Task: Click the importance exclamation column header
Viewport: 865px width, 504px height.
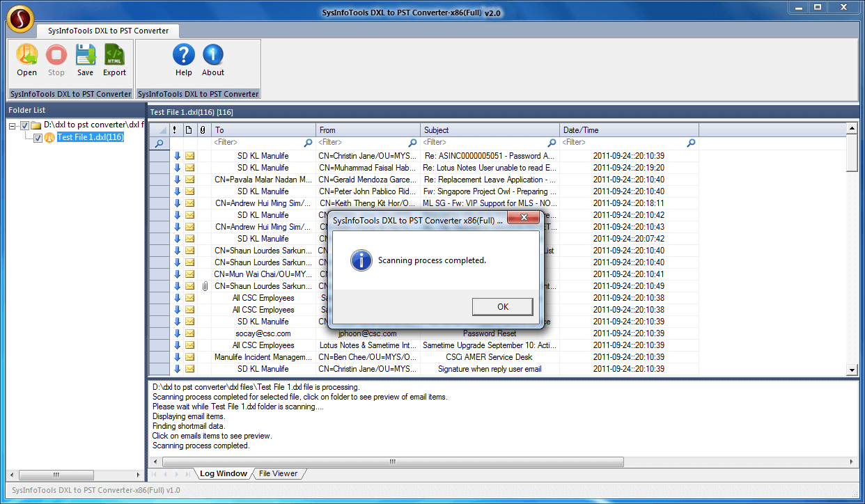Action: (174, 130)
